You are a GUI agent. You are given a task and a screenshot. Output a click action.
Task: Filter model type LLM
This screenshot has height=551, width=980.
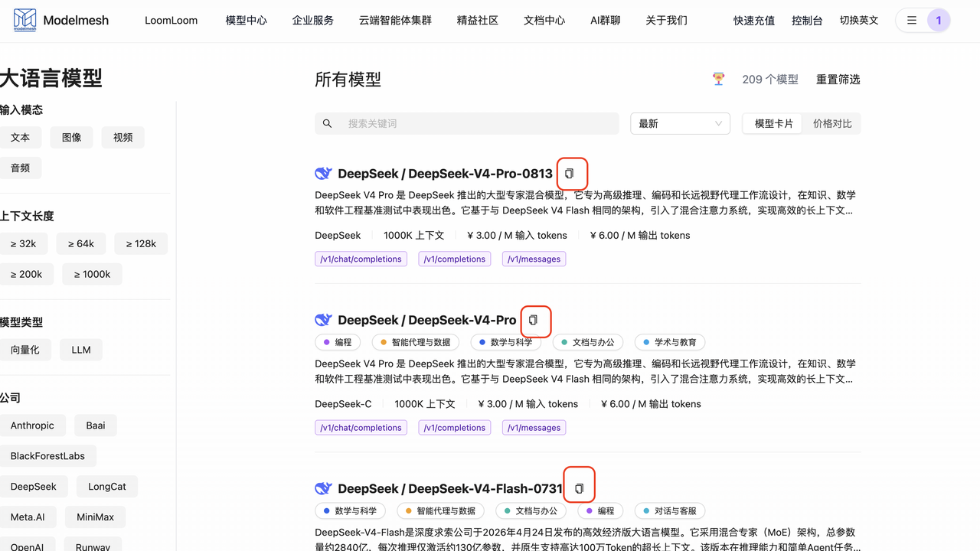[81, 350]
